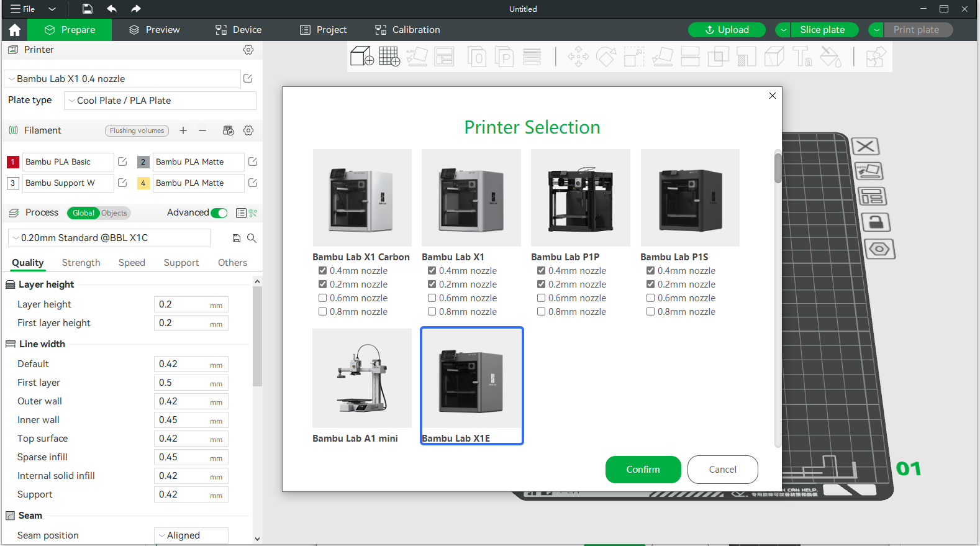The image size is (980, 546).
Task: Open the Bambu Lab X1 0.4 nozzle printer dropdown
Action: point(122,79)
